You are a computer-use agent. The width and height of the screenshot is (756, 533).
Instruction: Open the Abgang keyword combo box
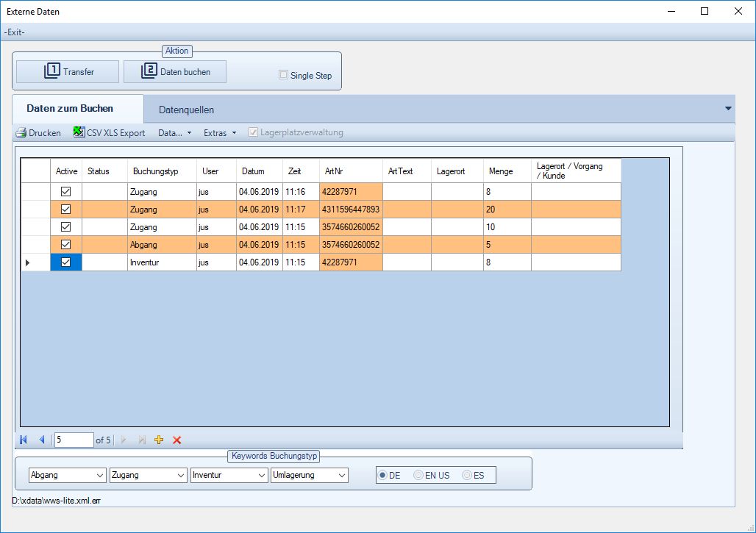[x=68, y=475]
